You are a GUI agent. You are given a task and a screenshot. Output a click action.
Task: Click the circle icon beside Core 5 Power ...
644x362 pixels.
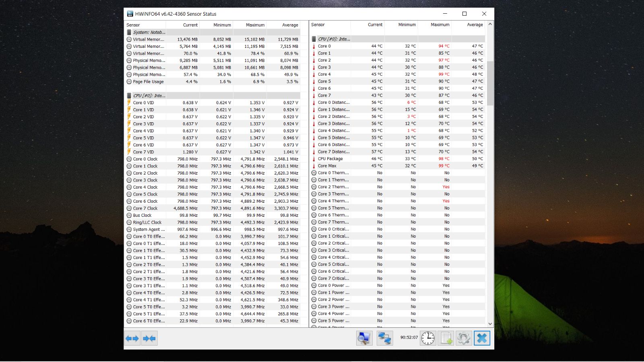[x=314, y=321]
